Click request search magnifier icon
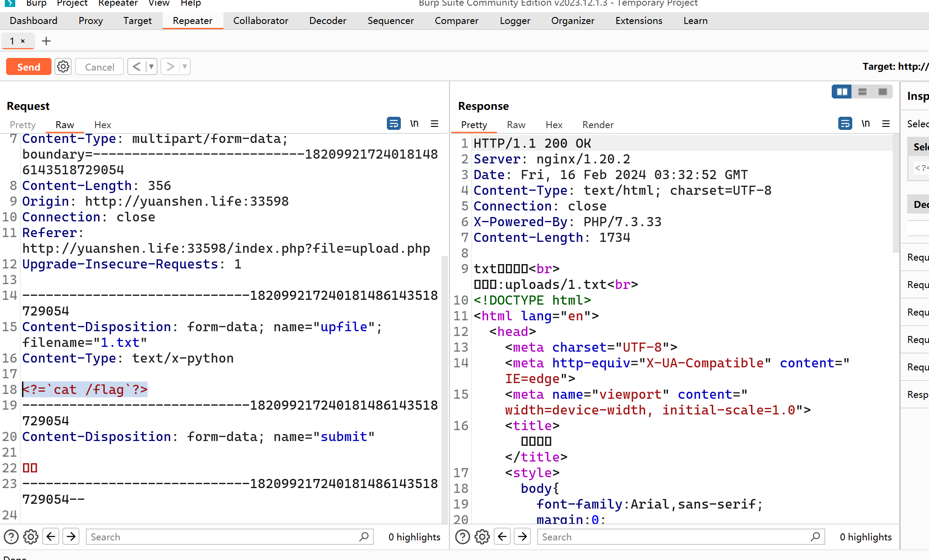Screen dimensions: 929x560 point(364,536)
